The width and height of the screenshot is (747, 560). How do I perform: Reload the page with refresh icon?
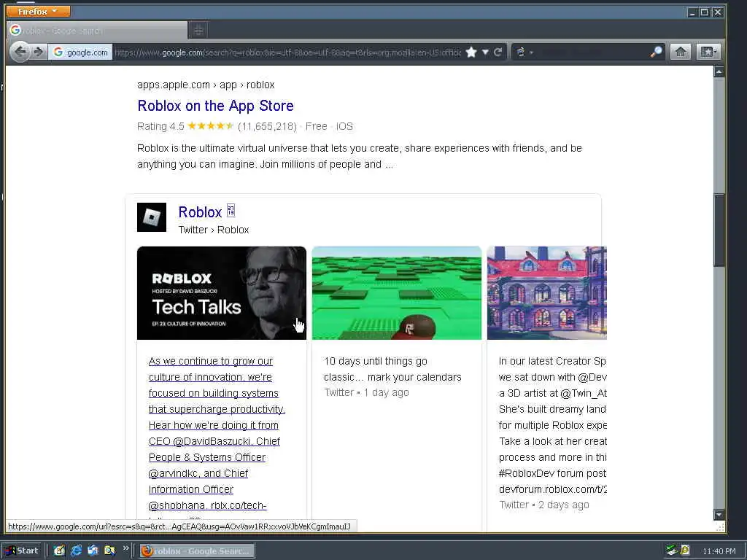pyautogui.click(x=498, y=52)
